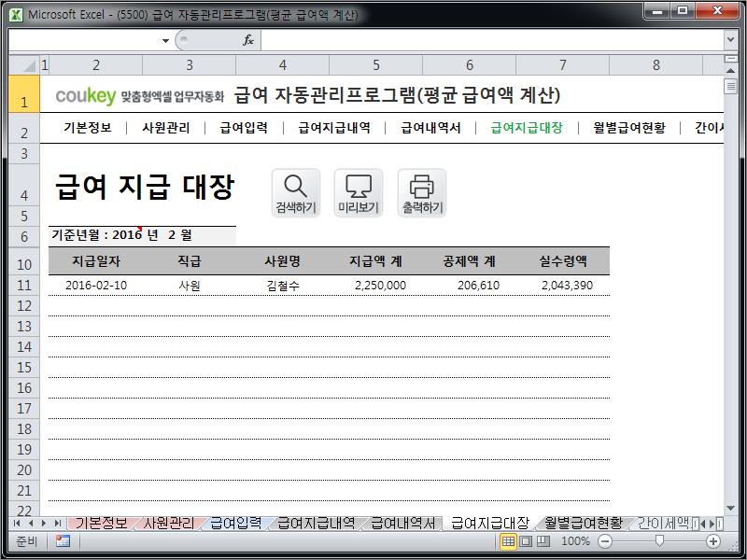747x560 pixels.
Task: Select column header 4
Action: (x=283, y=65)
